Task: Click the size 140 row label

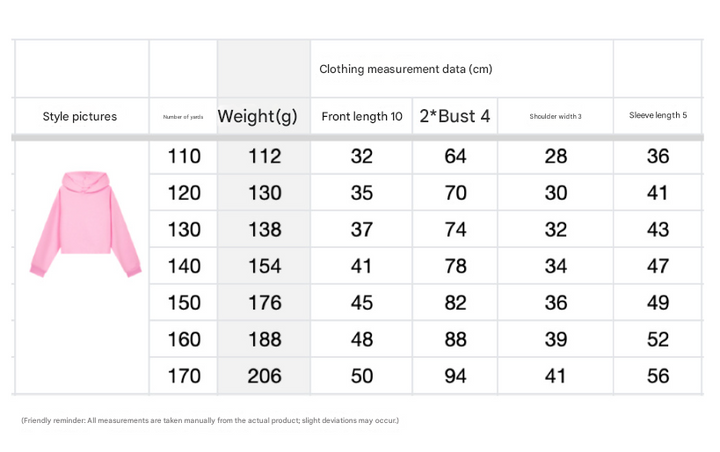Action: (184, 266)
